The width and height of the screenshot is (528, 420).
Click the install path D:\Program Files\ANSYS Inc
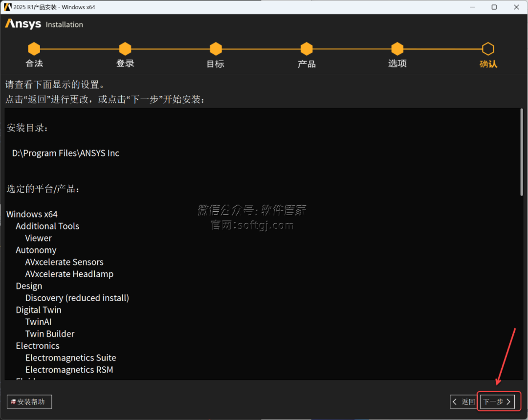(x=66, y=153)
